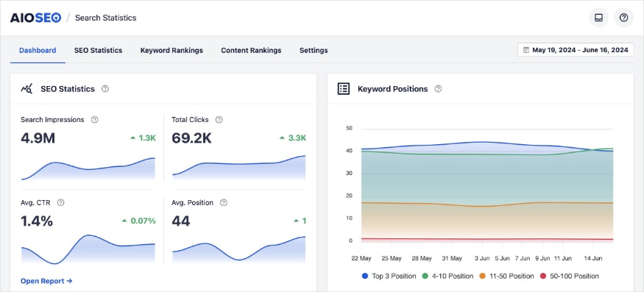Open the Keyword Rankings tab
644x292 pixels.
[x=171, y=51]
